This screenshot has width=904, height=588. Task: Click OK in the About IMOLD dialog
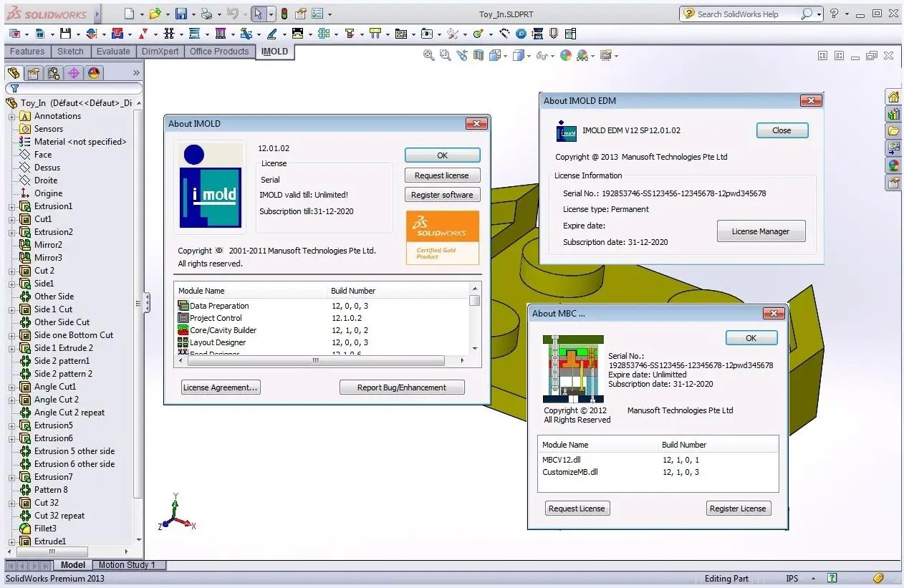pyautogui.click(x=442, y=155)
